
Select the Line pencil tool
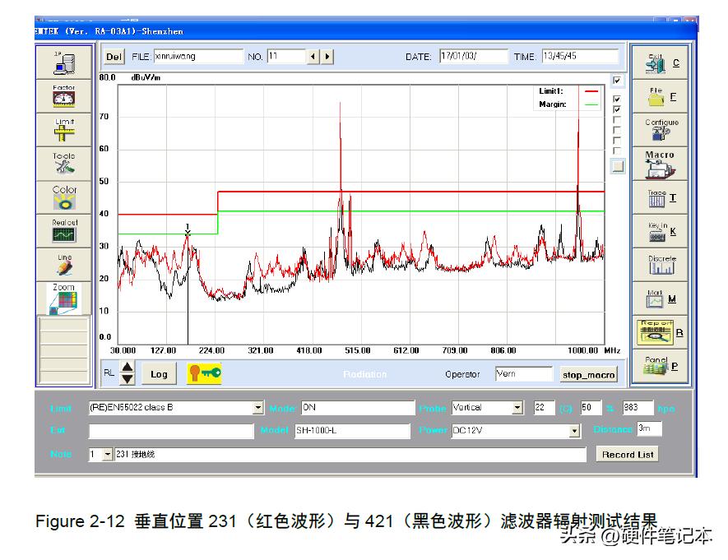point(64,265)
